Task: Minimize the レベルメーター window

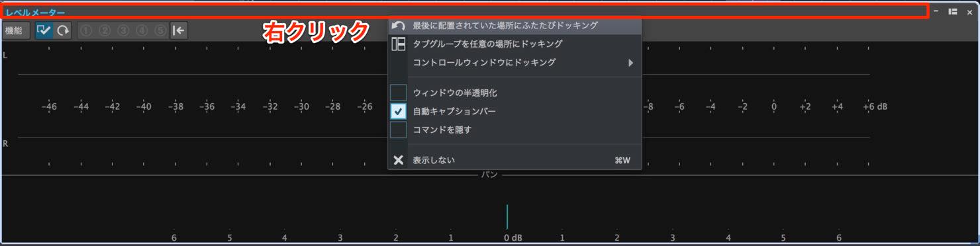Action: pos(936,11)
